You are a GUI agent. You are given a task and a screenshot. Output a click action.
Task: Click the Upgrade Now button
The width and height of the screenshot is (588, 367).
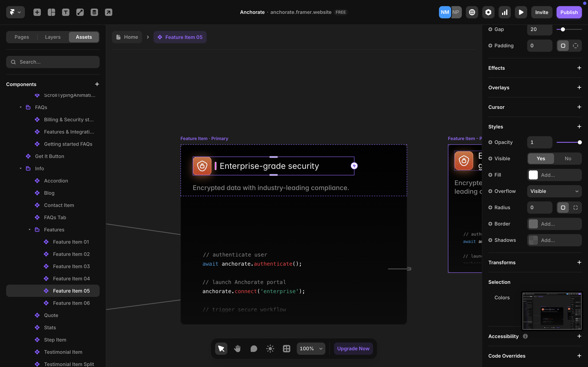(353, 349)
